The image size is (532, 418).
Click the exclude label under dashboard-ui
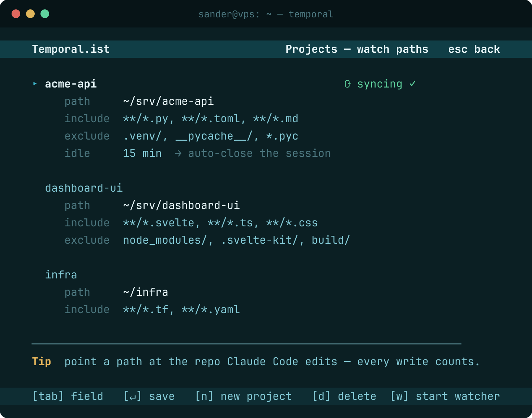pyautogui.click(x=87, y=240)
